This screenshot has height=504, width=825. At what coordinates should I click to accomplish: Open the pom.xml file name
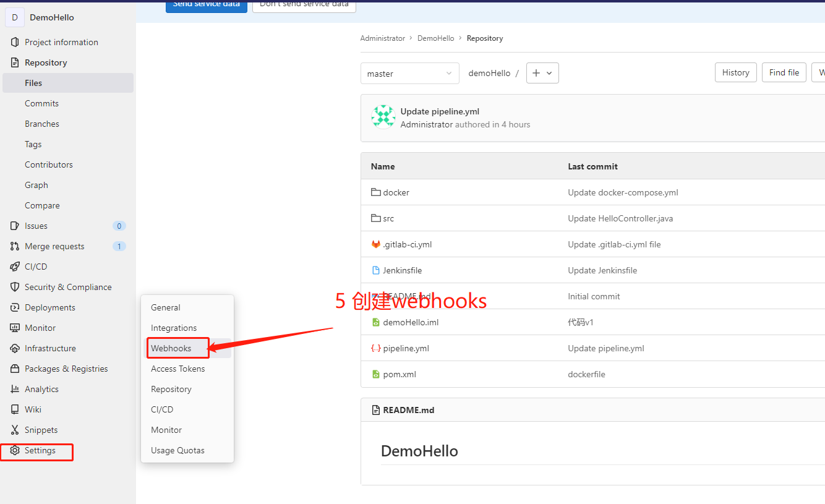click(400, 374)
